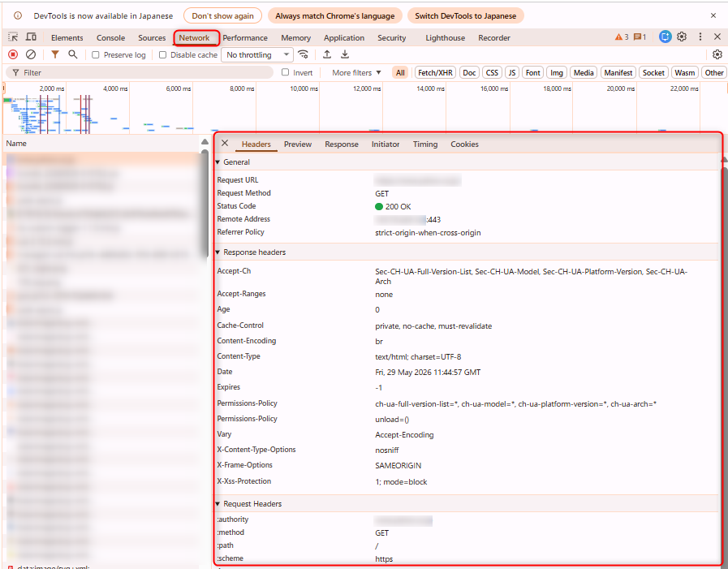Screen dimensions: 728x569
Task: Select the Cookies detail tab
Action: coord(464,144)
